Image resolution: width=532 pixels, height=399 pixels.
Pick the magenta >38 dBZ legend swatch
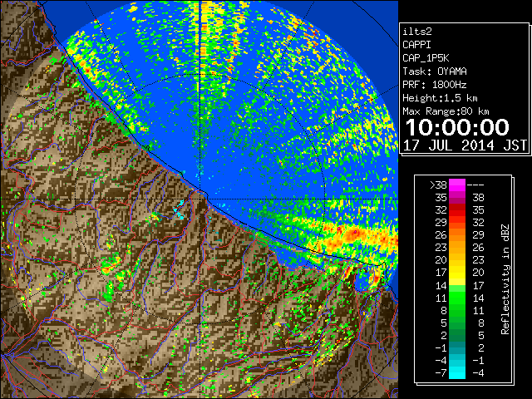coord(457,185)
